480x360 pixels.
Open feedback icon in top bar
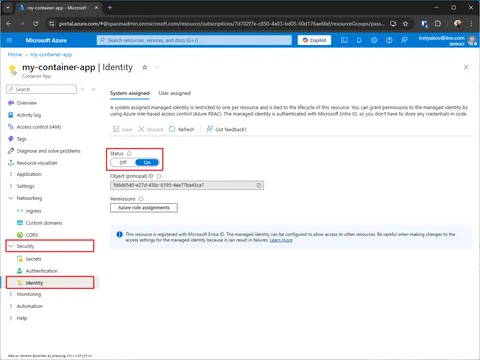coord(404,40)
